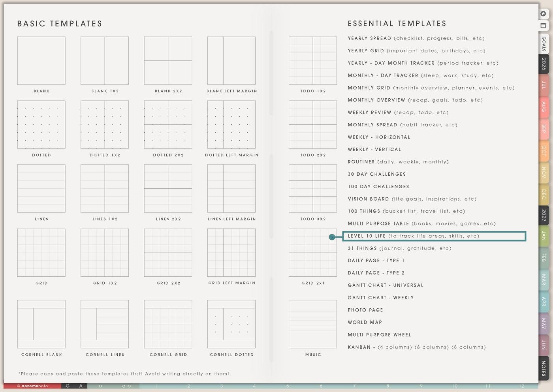Open the DEC month tab

[x=544, y=194]
